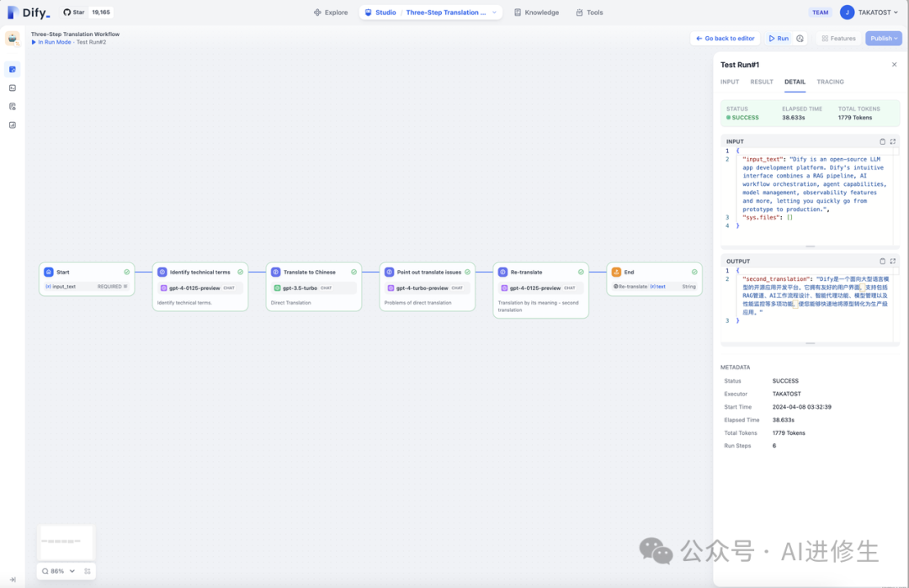Select the End node icon
The width and height of the screenshot is (909, 588).
pyautogui.click(x=616, y=272)
